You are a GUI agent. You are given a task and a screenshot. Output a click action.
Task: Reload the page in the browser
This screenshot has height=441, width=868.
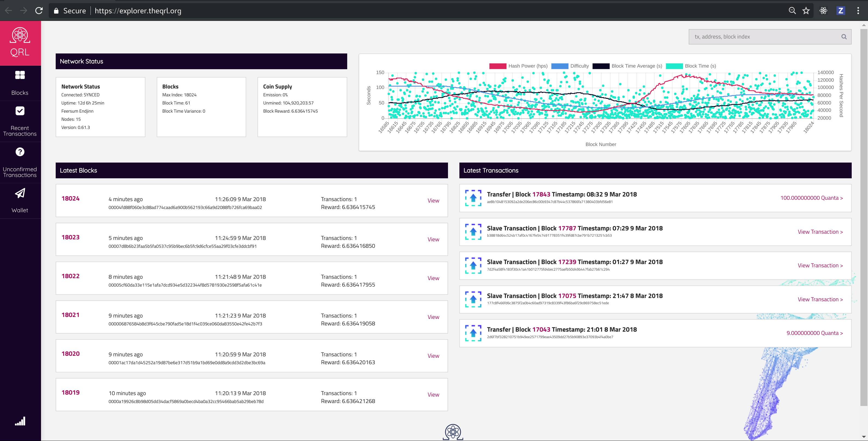(39, 10)
